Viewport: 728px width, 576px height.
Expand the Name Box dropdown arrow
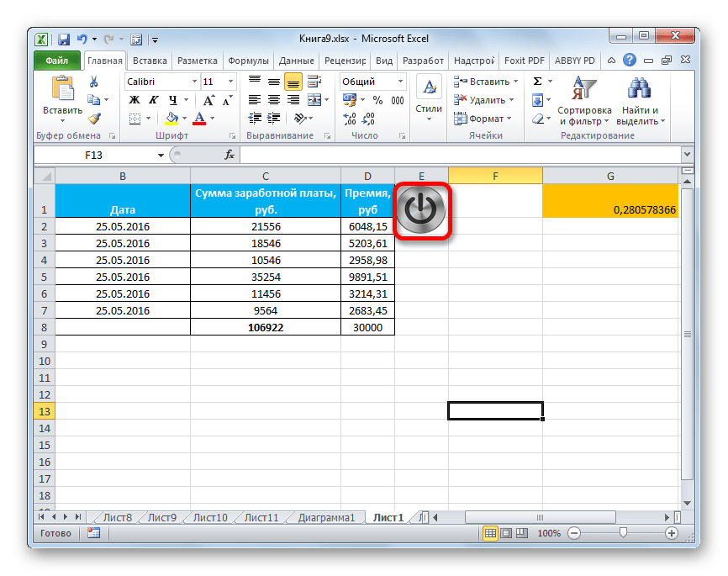[161, 156]
